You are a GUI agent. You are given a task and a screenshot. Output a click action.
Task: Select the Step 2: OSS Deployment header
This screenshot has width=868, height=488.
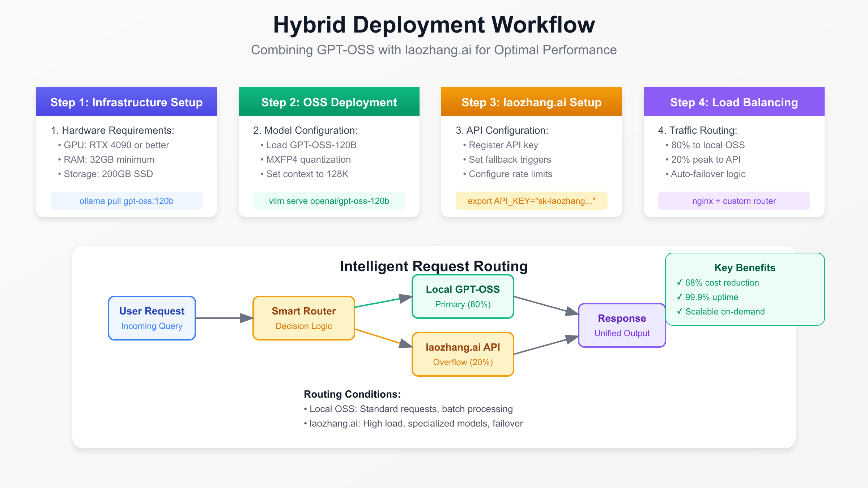(x=329, y=101)
